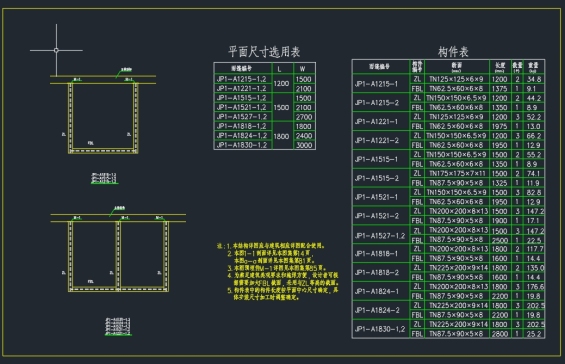The width and height of the screenshot is (565, 364).
Task: Click weight value 13.0
Action: tap(533, 126)
